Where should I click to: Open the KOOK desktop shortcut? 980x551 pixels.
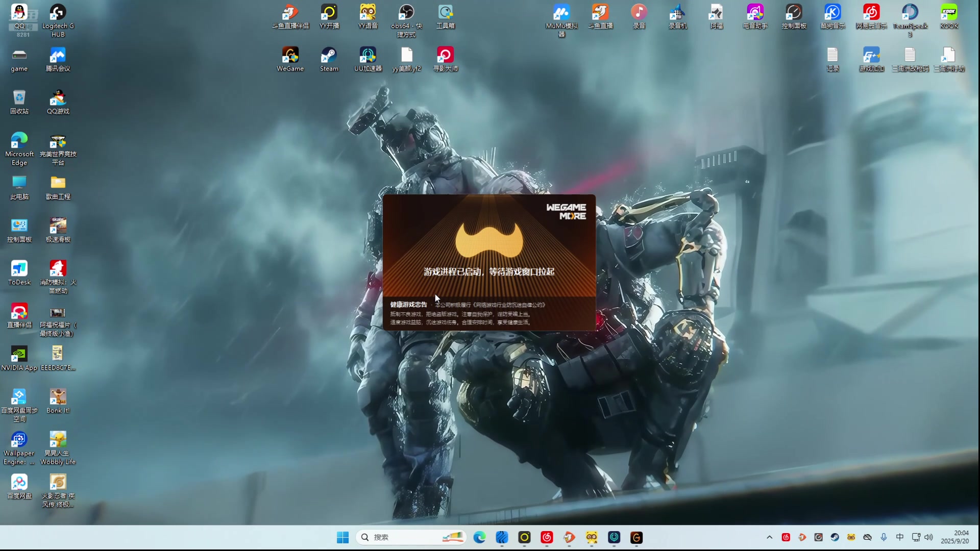[949, 16]
